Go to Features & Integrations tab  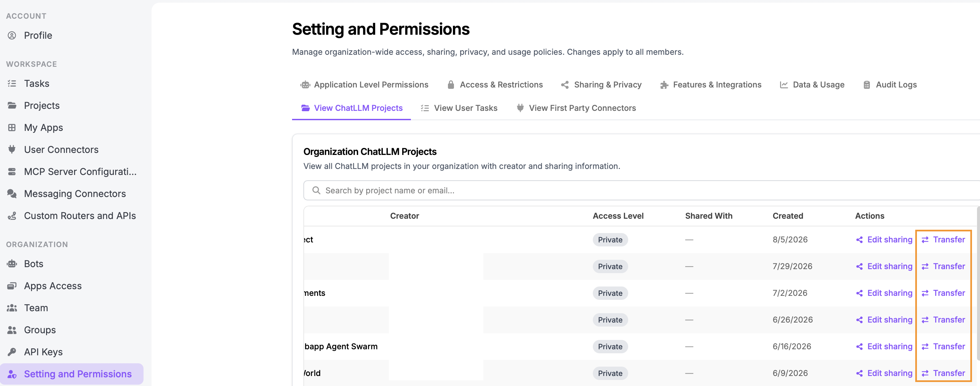(711, 84)
